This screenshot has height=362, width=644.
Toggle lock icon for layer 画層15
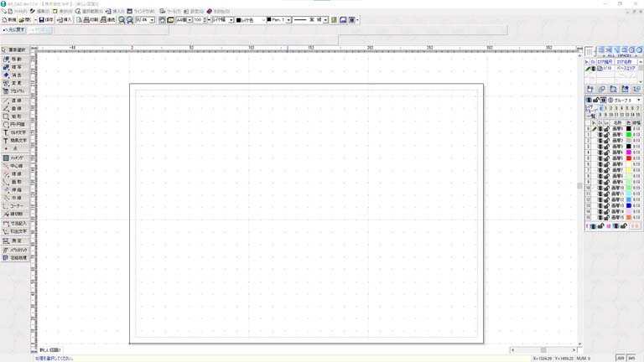click(606, 218)
